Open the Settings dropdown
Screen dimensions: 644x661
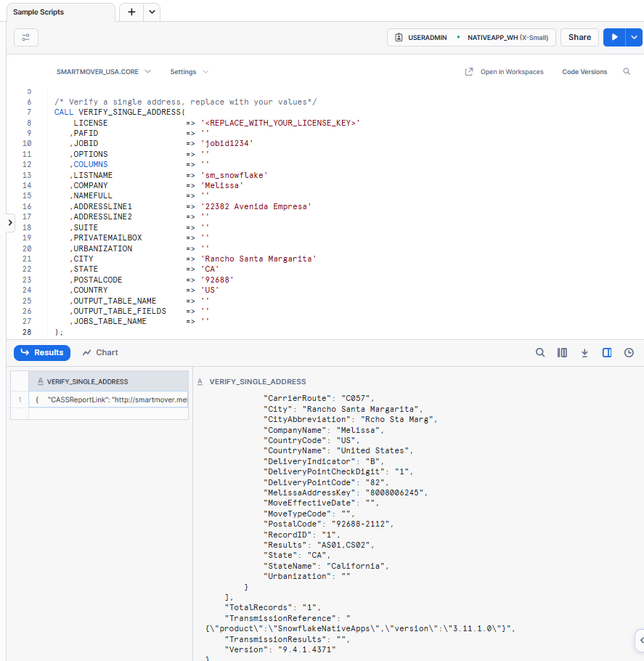coord(189,72)
